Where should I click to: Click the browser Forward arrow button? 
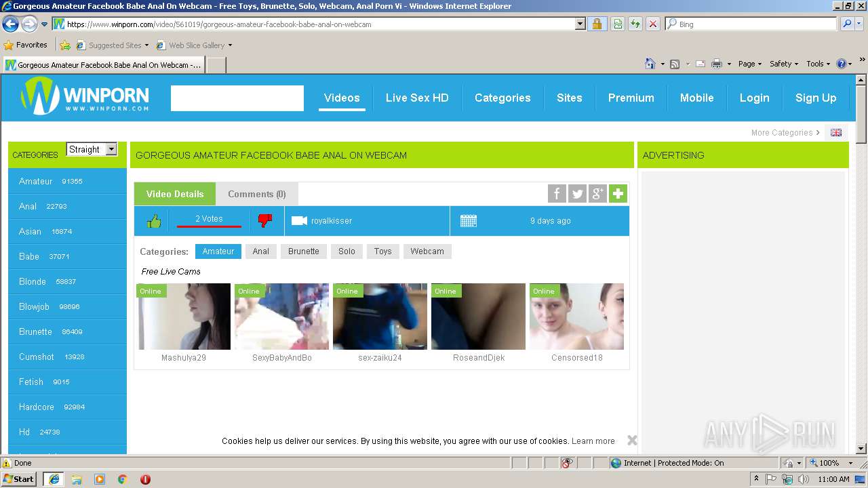point(29,24)
